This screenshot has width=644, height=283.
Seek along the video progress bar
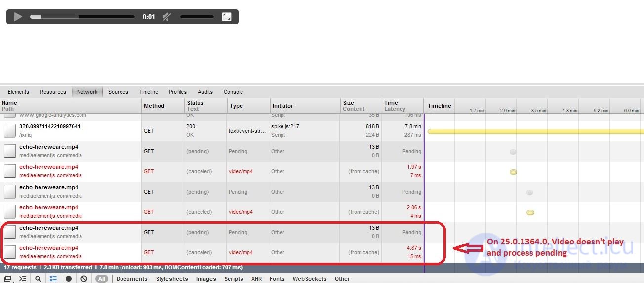(82, 17)
